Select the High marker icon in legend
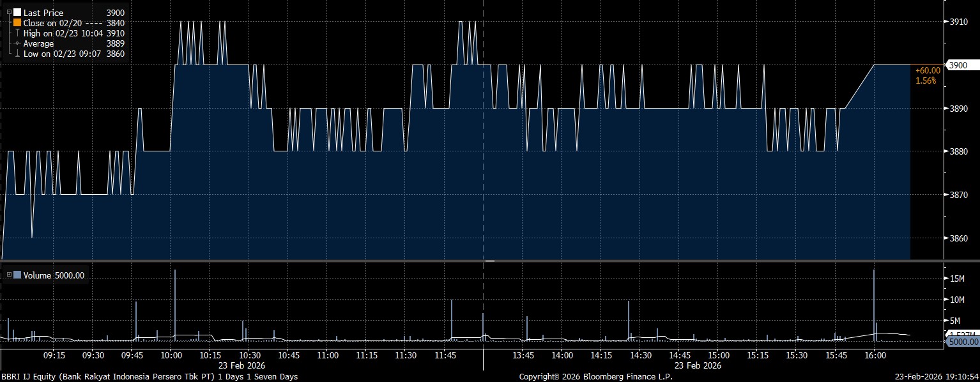The image size is (980, 382). (17, 33)
